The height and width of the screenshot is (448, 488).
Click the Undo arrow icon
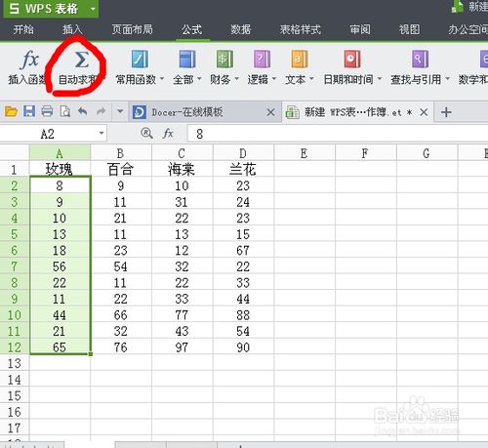point(83,111)
